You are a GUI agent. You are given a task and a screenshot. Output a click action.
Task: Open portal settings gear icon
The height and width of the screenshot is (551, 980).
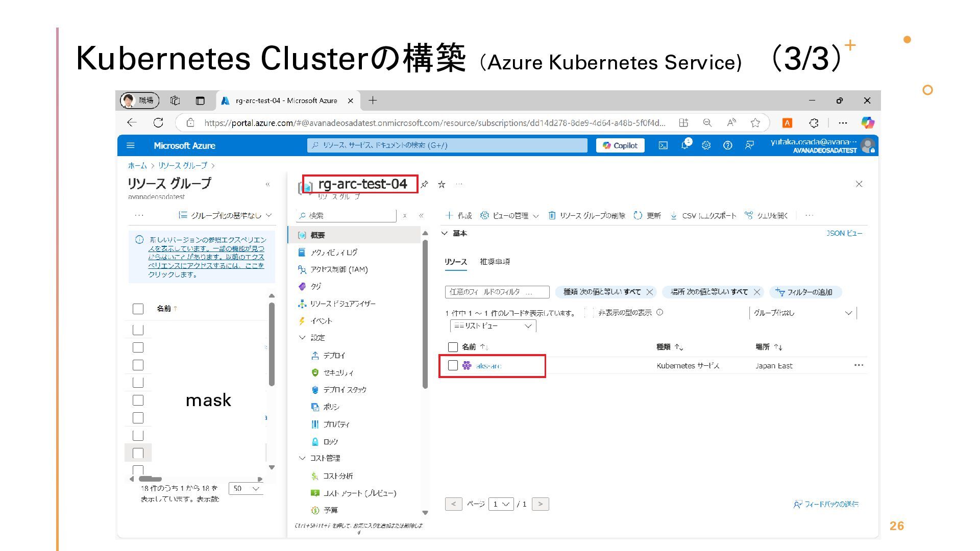click(706, 145)
